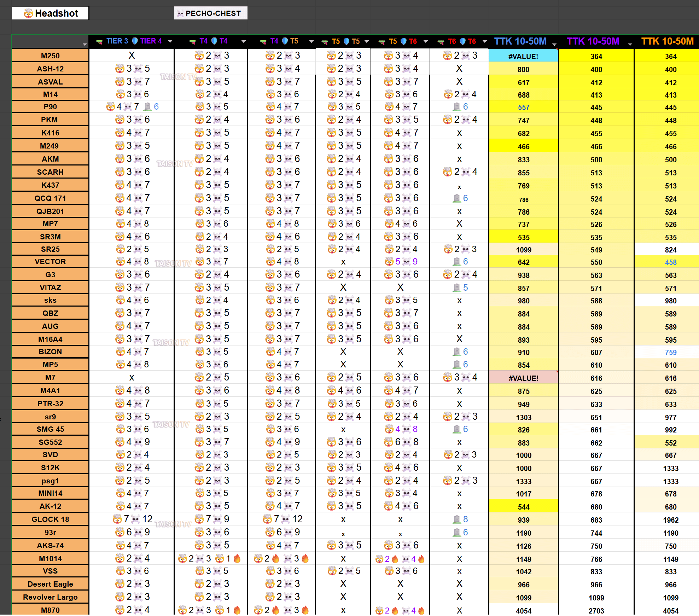Open the filter dropdown on T4 T4 column

coord(243,42)
